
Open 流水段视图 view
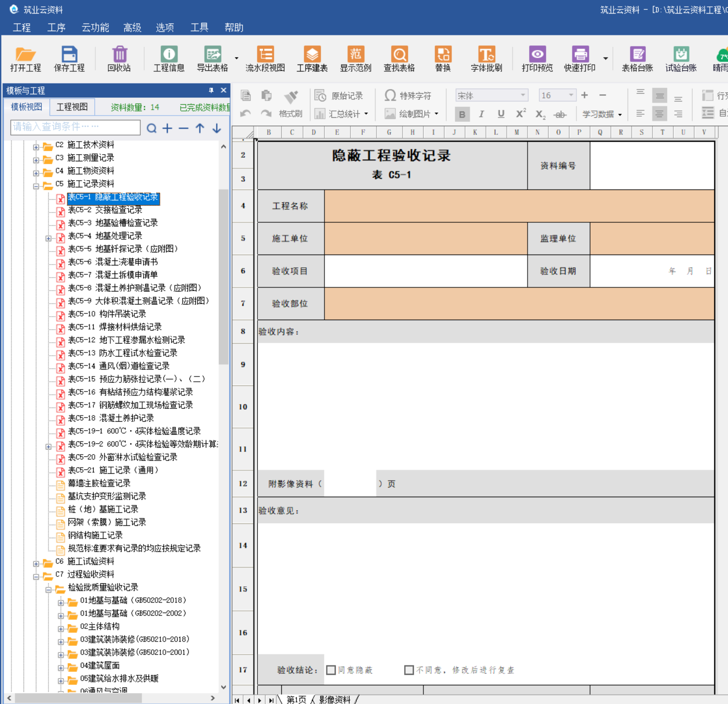(265, 59)
